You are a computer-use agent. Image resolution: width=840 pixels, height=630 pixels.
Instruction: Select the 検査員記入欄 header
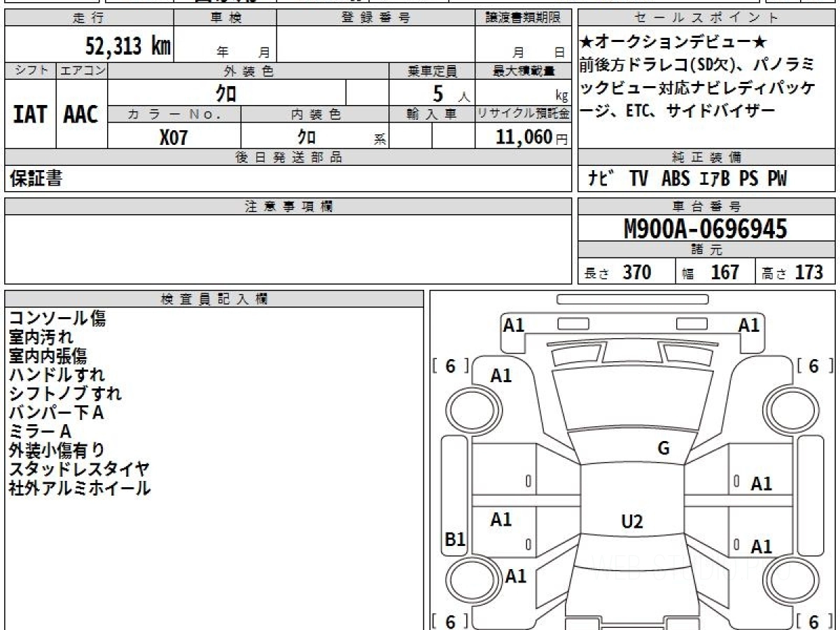[214, 299]
